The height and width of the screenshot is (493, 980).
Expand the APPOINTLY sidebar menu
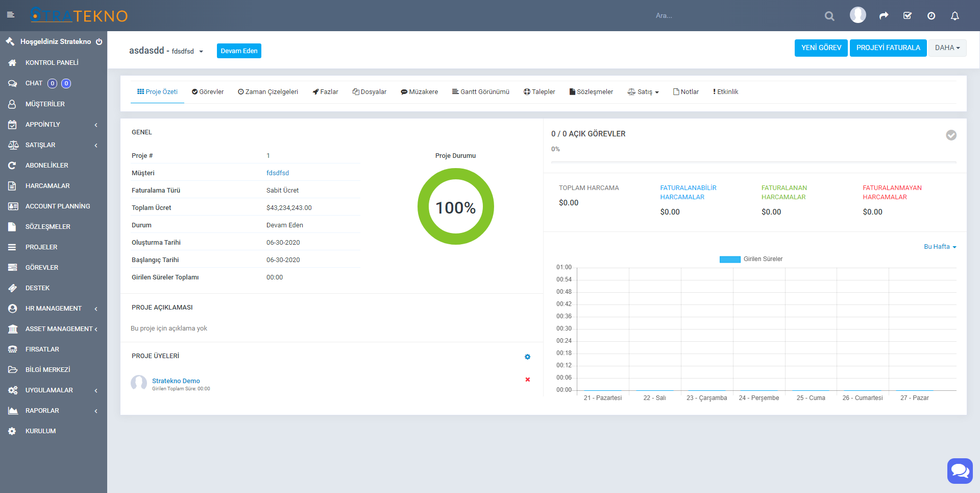[x=54, y=124]
